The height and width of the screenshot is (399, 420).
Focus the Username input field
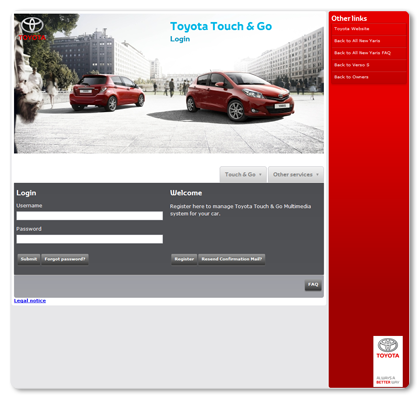click(90, 216)
